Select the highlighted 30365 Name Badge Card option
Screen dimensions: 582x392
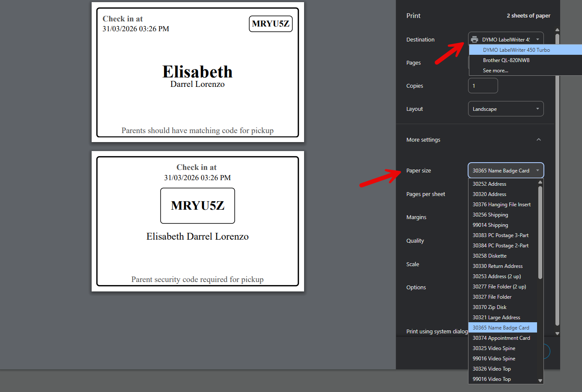(x=501, y=328)
